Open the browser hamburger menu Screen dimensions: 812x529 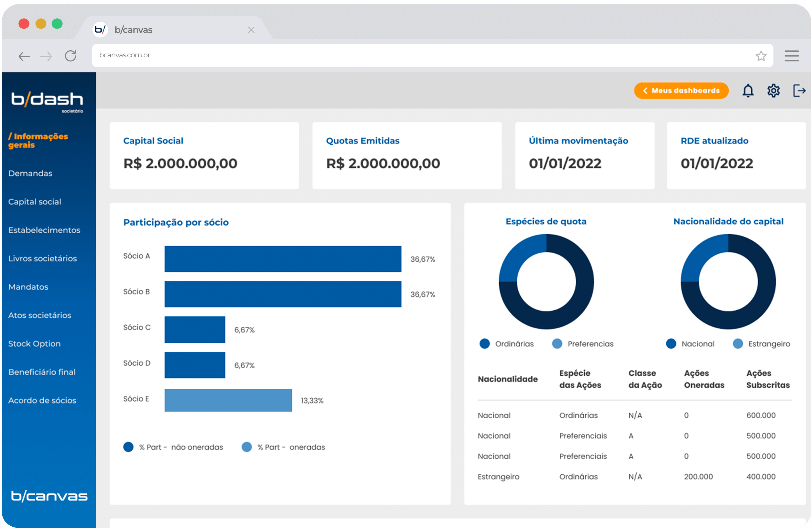pyautogui.click(x=792, y=56)
